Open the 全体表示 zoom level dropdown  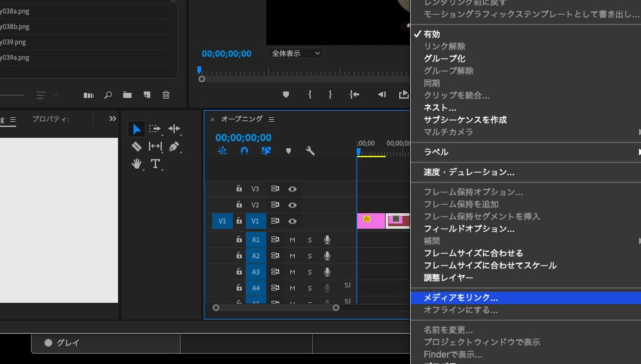pyautogui.click(x=296, y=53)
